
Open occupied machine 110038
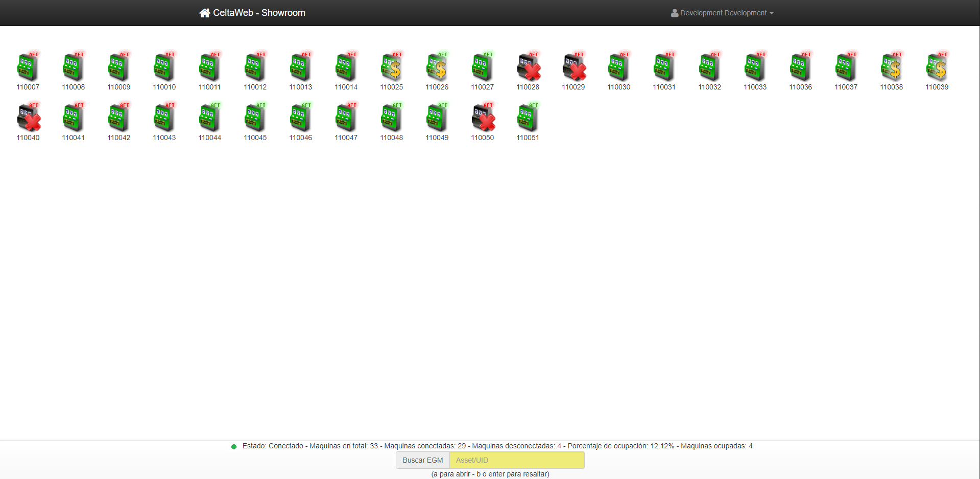892,67
